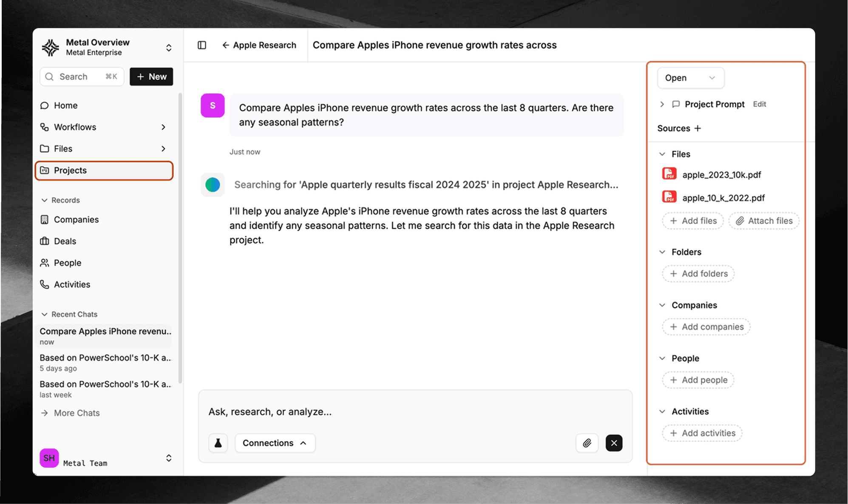Screen dimensions: 848x504
Task: Click the plus icon next to Sources
Action: tap(698, 128)
